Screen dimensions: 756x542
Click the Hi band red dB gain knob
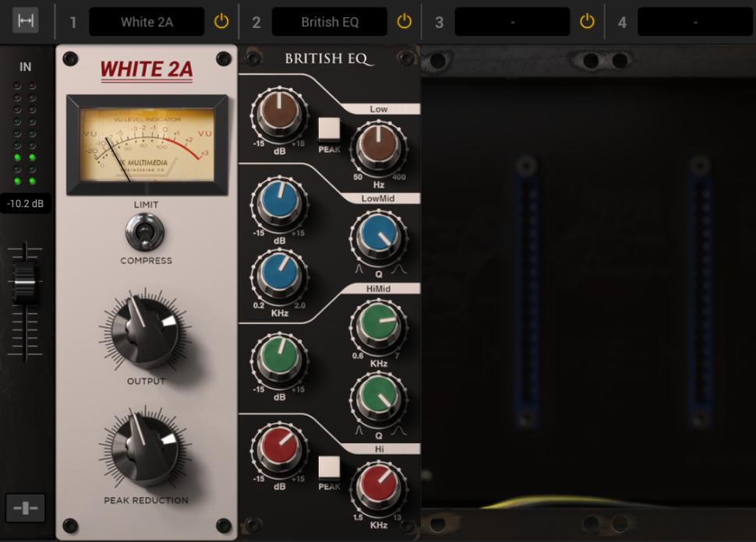(279, 448)
